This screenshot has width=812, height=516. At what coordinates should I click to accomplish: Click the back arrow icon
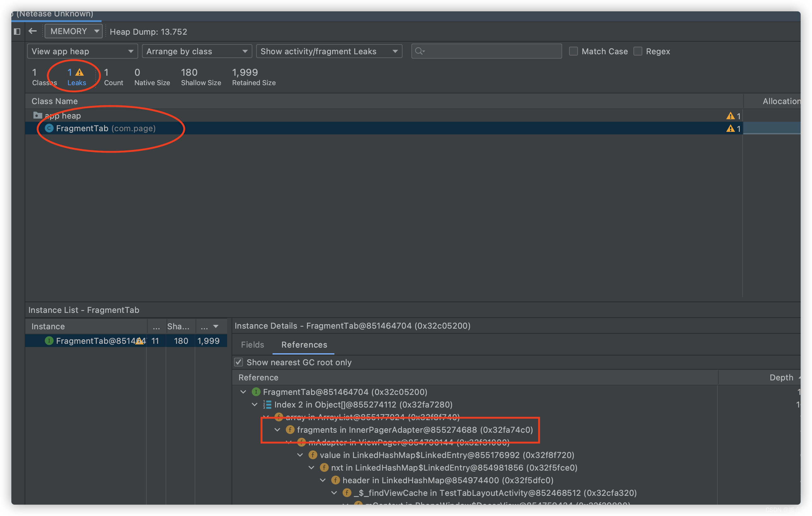point(33,31)
